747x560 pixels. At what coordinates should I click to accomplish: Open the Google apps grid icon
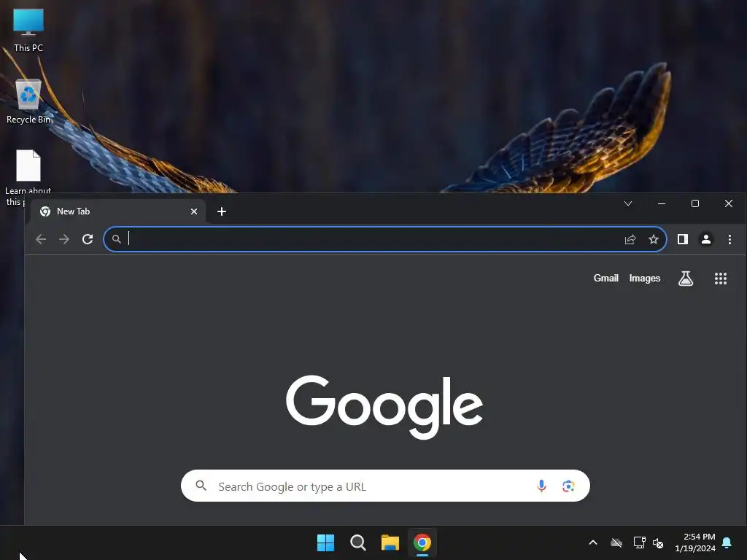[720, 278]
